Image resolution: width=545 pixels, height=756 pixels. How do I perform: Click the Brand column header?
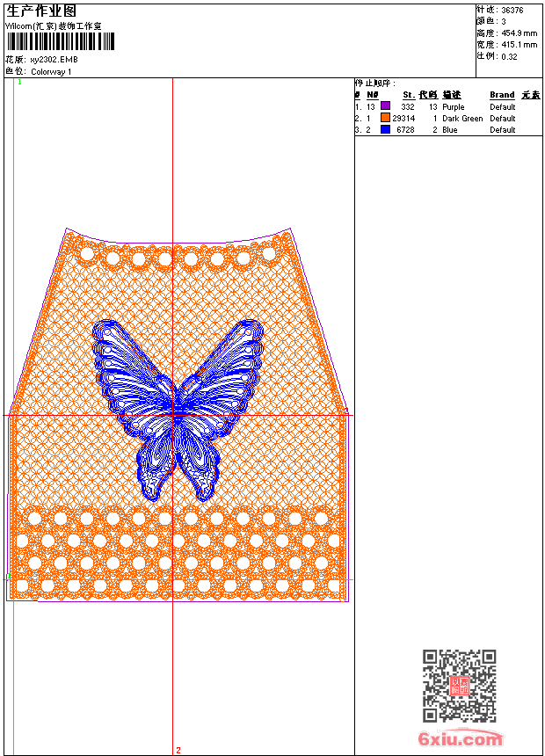tap(502, 95)
